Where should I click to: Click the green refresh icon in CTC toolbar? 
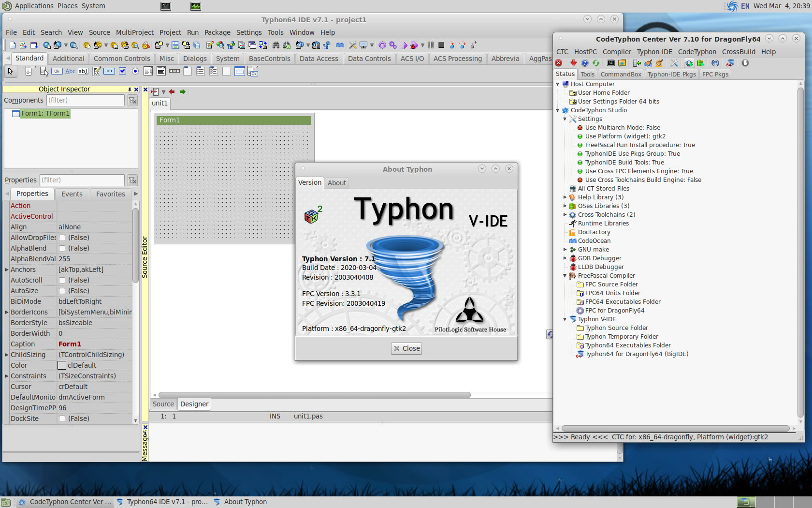[x=596, y=63]
